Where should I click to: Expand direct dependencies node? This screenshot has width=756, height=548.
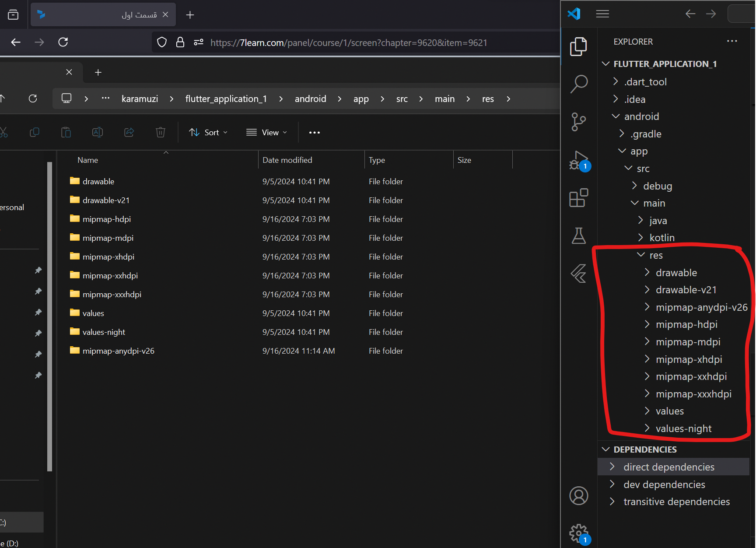[x=612, y=467]
